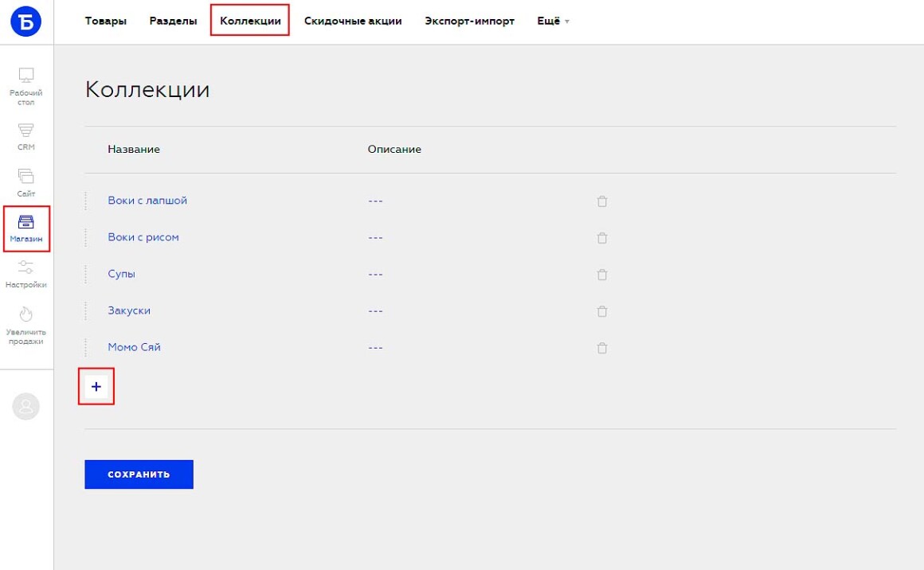Expand the Ещё dropdown menu
Screen dimensions: 924x570
tap(553, 21)
